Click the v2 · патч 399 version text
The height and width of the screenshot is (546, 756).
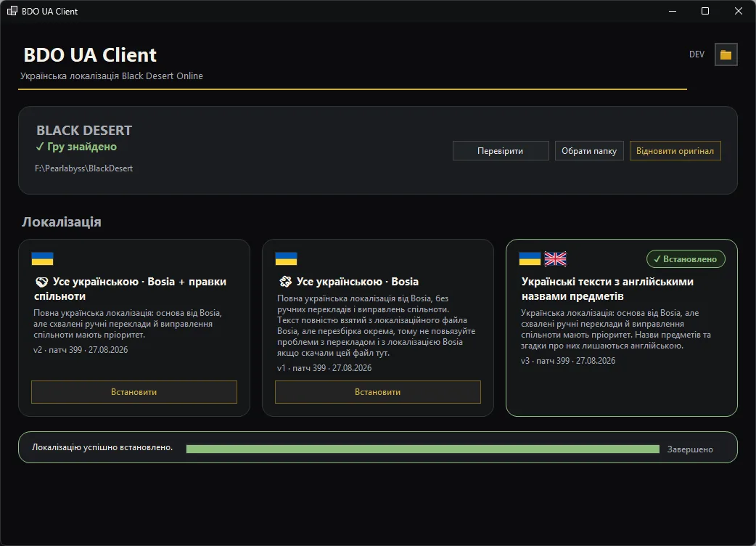pos(81,350)
